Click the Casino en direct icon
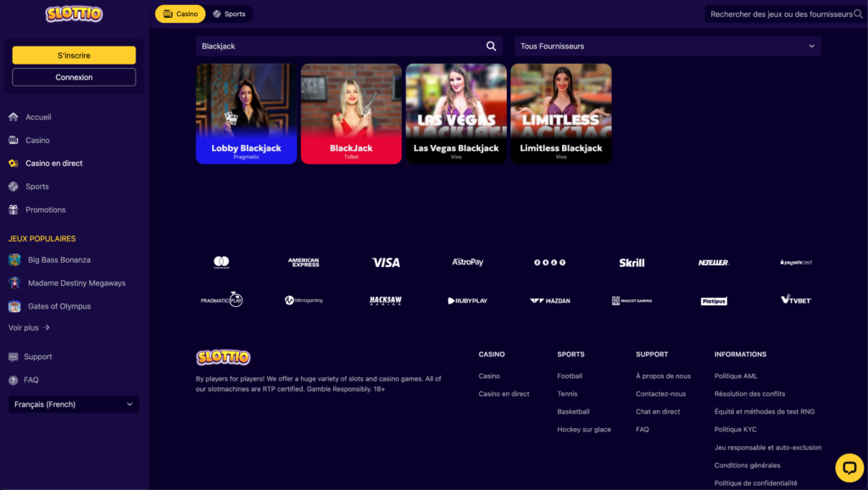 click(x=14, y=164)
